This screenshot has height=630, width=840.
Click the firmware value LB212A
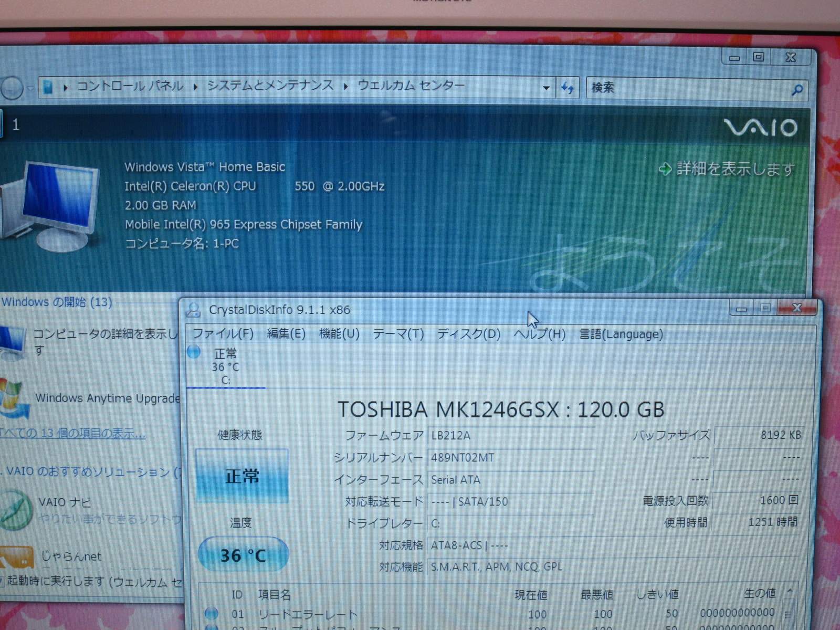tap(511, 435)
